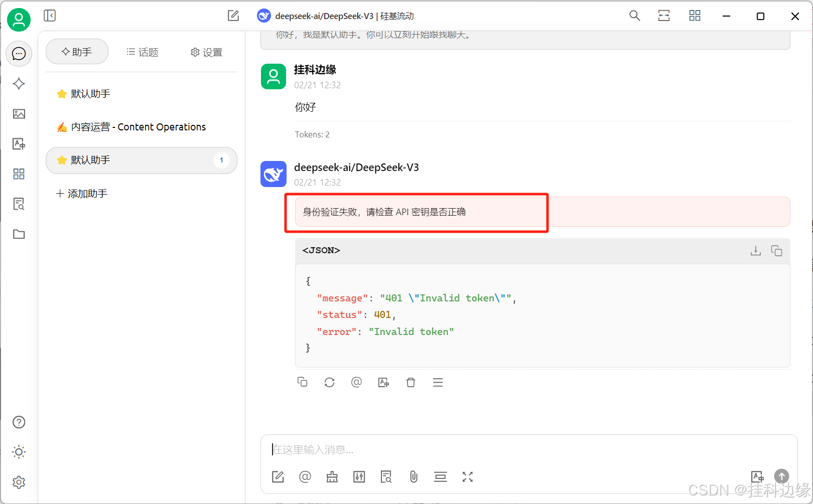Image resolution: width=813 pixels, height=504 pixels.
Task: Open the agents sparkle icon in sidebar
Action: [x=19, y=84]
